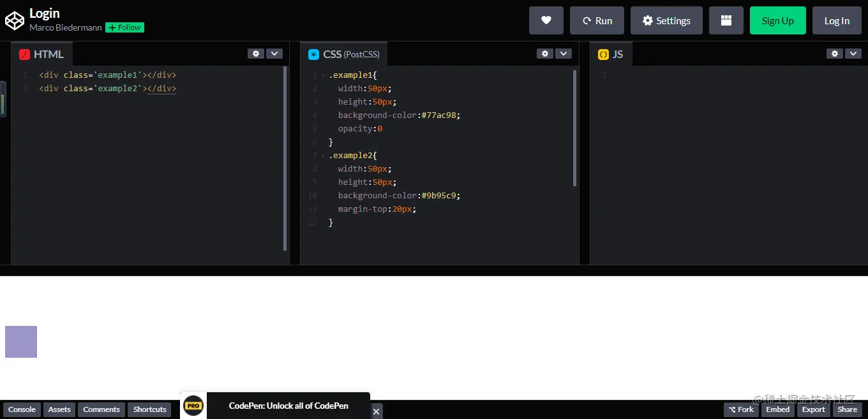Open the Comments panel
The image size is (868, 419).
[x=101, y=409]
